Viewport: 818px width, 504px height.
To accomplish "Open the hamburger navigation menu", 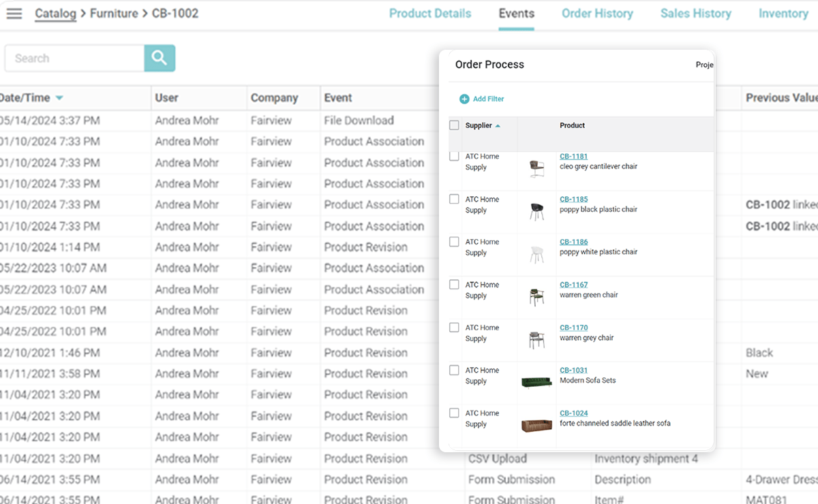I will tap(14, 14).
